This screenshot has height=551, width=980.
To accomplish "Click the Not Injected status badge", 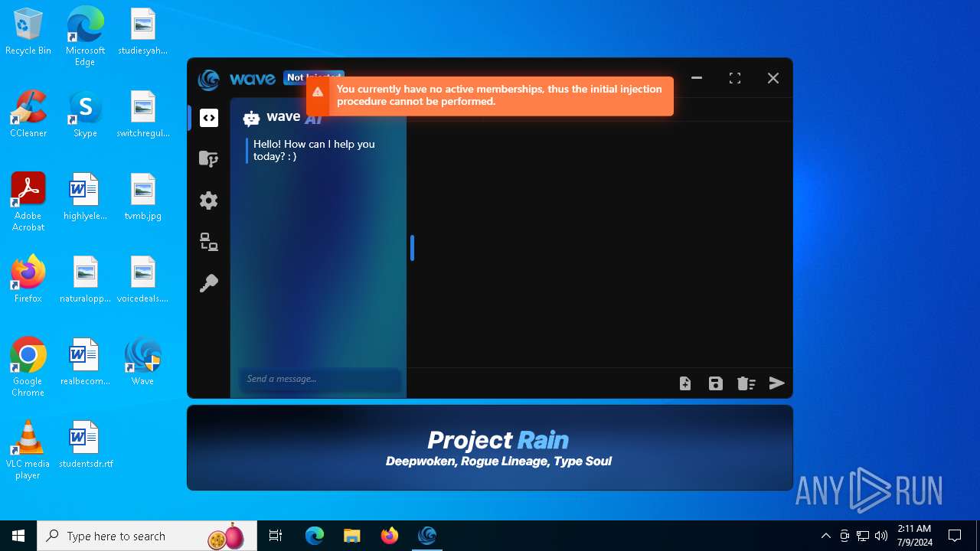I will click(314, 77).
